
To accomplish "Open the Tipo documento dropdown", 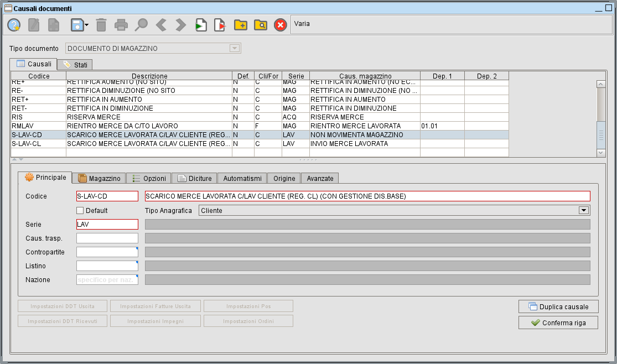I will [235, 49].
